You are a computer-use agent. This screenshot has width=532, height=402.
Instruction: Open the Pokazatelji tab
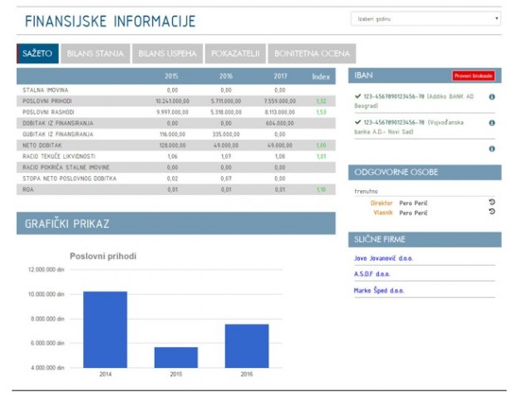click(235, 54)
